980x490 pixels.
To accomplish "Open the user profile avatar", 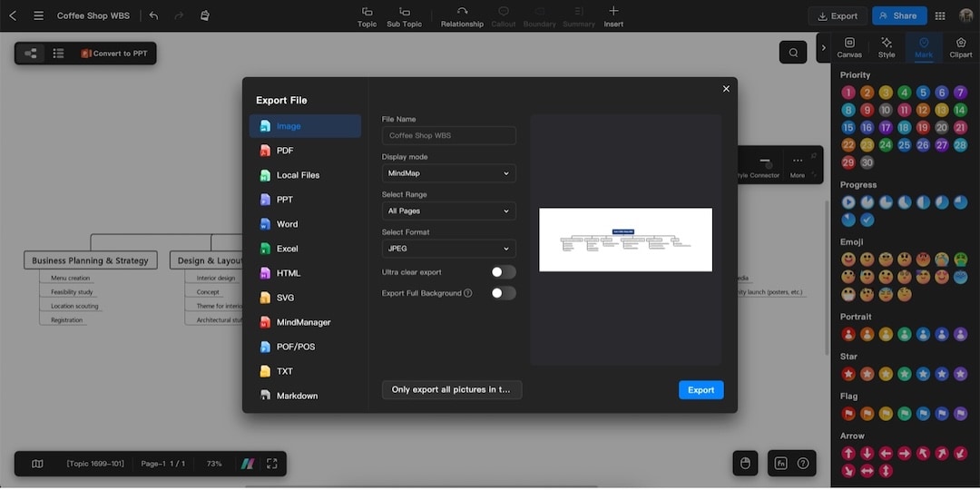I will [x=966, y=16].
